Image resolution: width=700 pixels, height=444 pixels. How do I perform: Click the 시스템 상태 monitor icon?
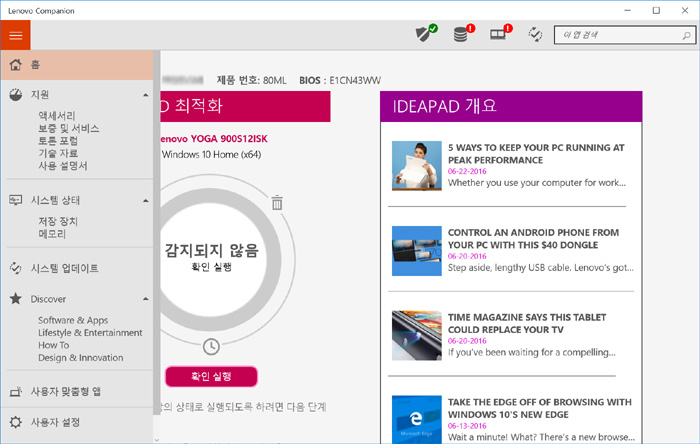point(16,200)
